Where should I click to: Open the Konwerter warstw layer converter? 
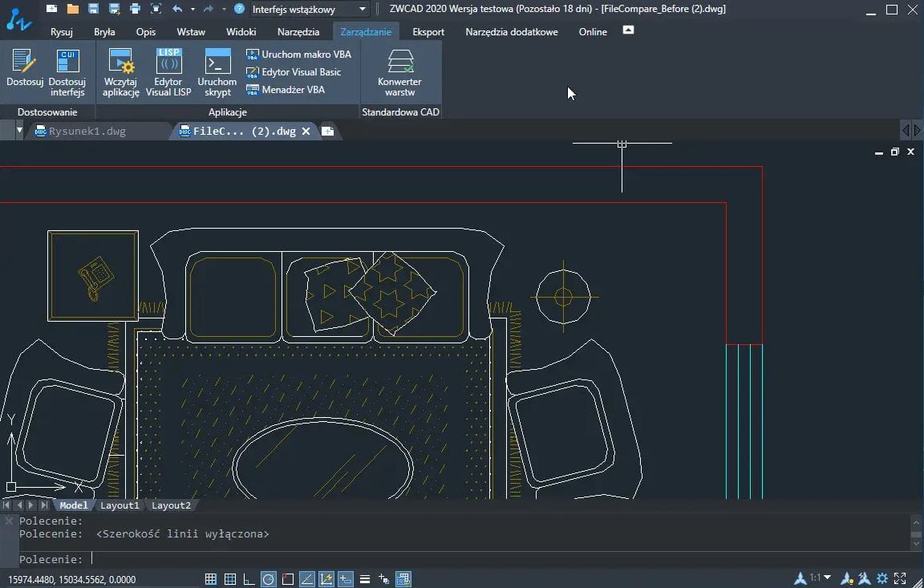click(399, 72)
